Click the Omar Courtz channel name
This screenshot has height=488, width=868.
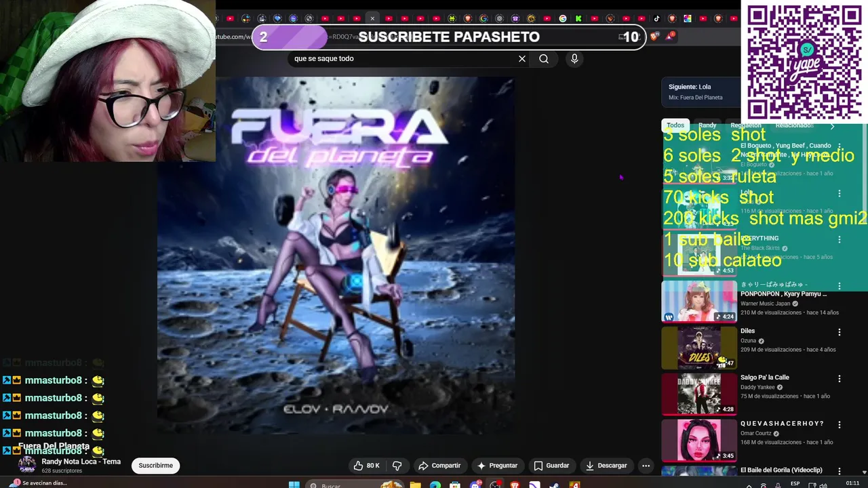coord(755,434)
